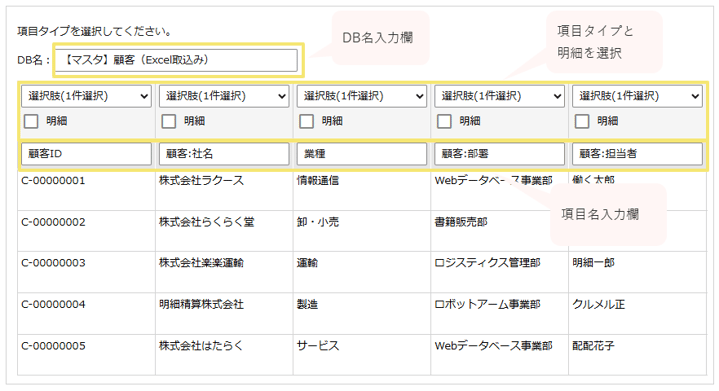Open the item type dropdown above 顧客:社名
This screenshot has height=391, width=719.
click(224, 96)
